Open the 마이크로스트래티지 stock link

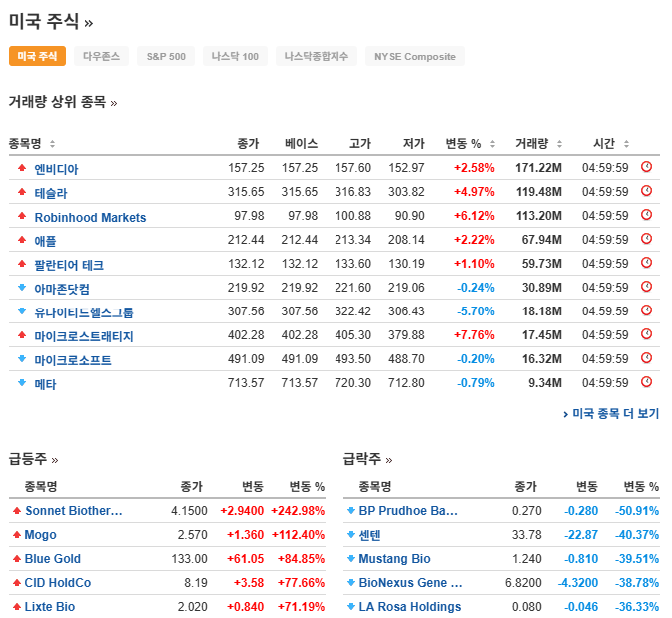point(84,336)
